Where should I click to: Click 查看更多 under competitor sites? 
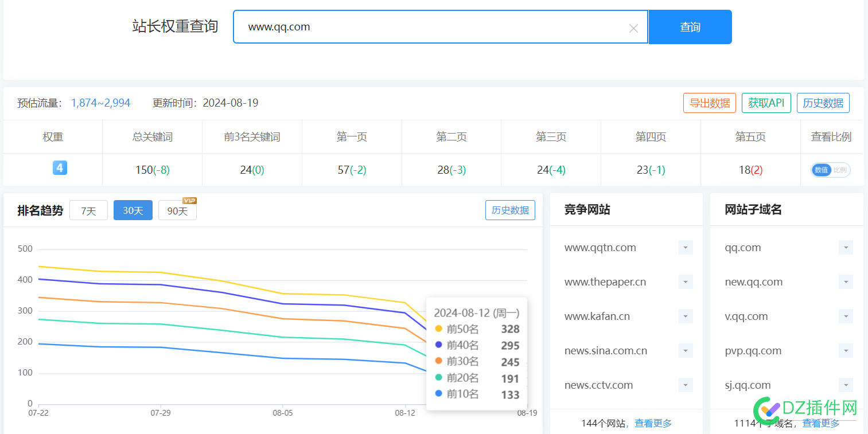pos(653,423)
